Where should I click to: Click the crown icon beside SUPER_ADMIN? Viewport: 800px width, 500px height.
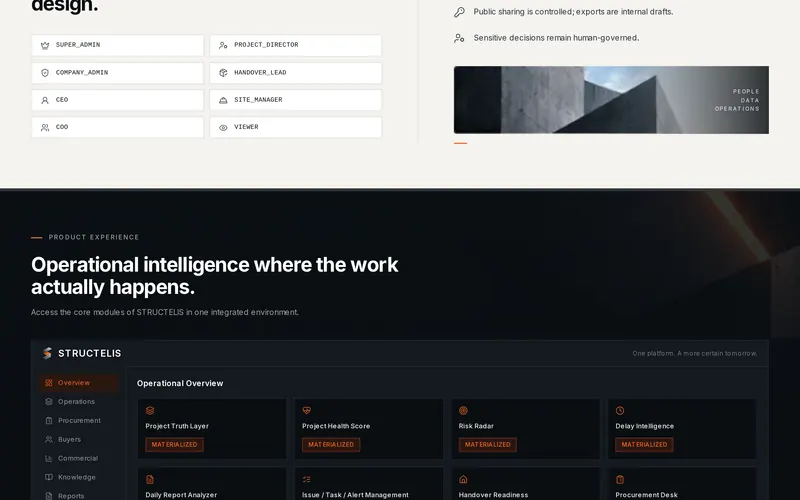coord(45,45)
